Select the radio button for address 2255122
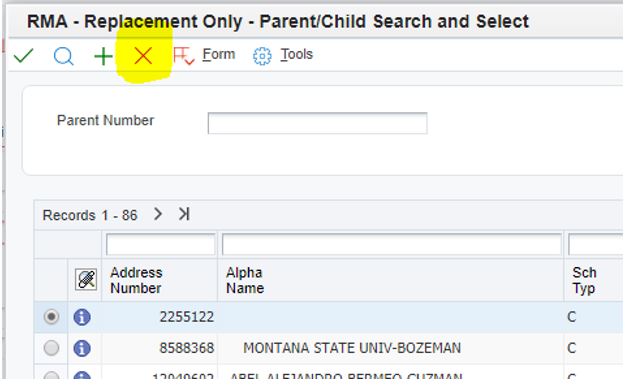This screenshot has width=627, height=385. (x=51, y=317)
